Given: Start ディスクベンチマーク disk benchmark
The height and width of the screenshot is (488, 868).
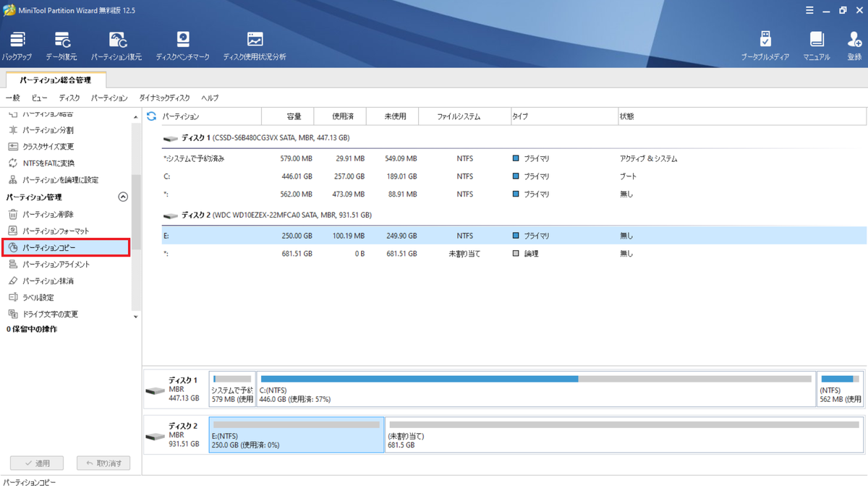Looking at the screenshot, I should [x=183, y=46].
